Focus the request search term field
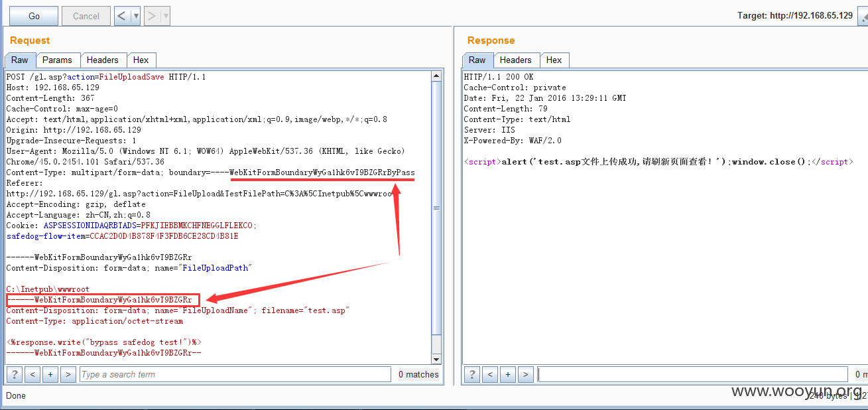The image size is (868, 410). pos(235,374)
